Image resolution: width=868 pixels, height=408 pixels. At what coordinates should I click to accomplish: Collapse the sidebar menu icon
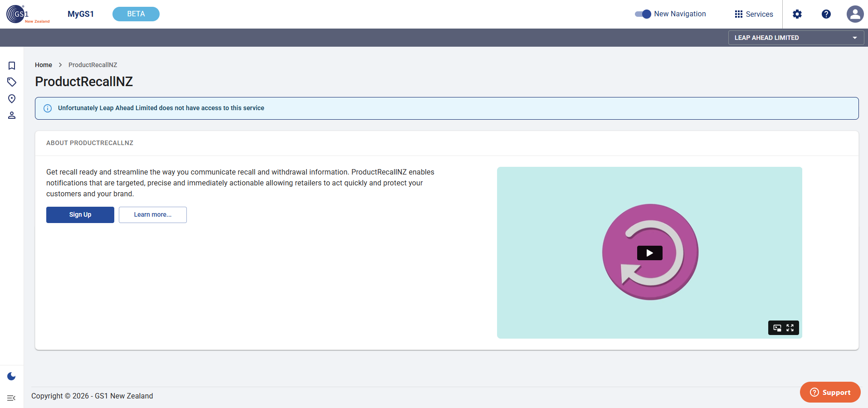12,398
